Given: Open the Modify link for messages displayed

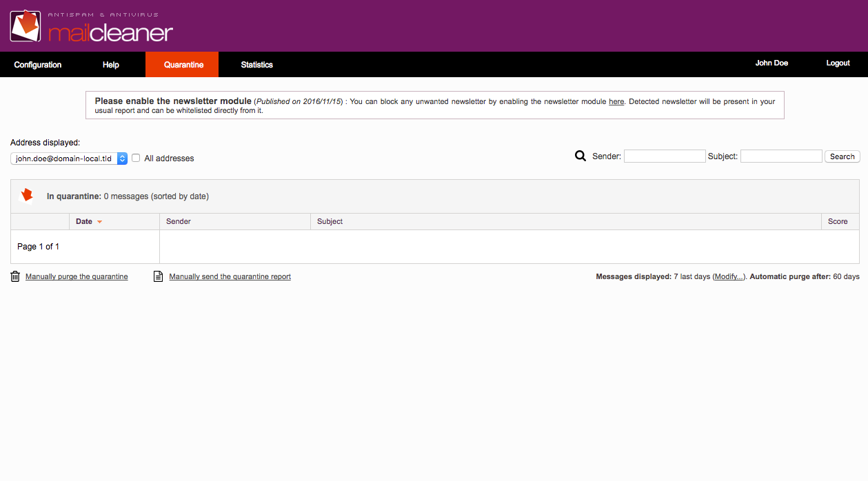Looking at the screenshot, I should [728, 276].
